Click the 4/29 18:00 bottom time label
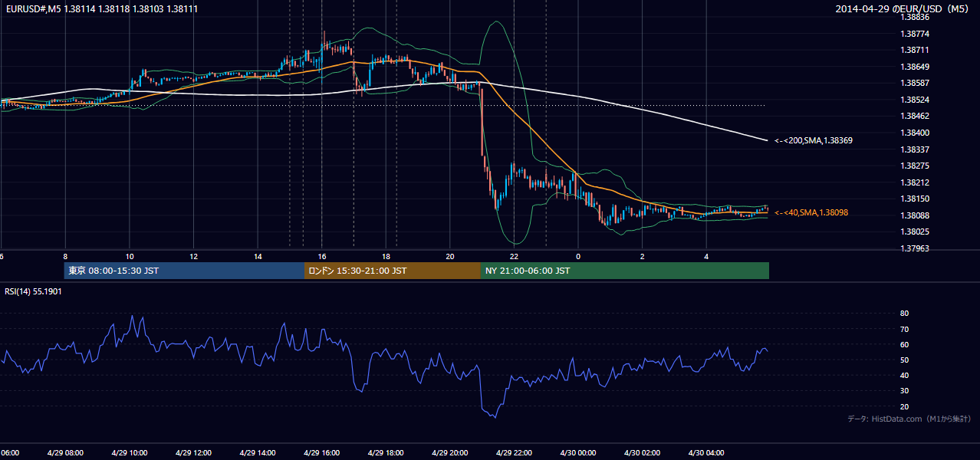 386,453
